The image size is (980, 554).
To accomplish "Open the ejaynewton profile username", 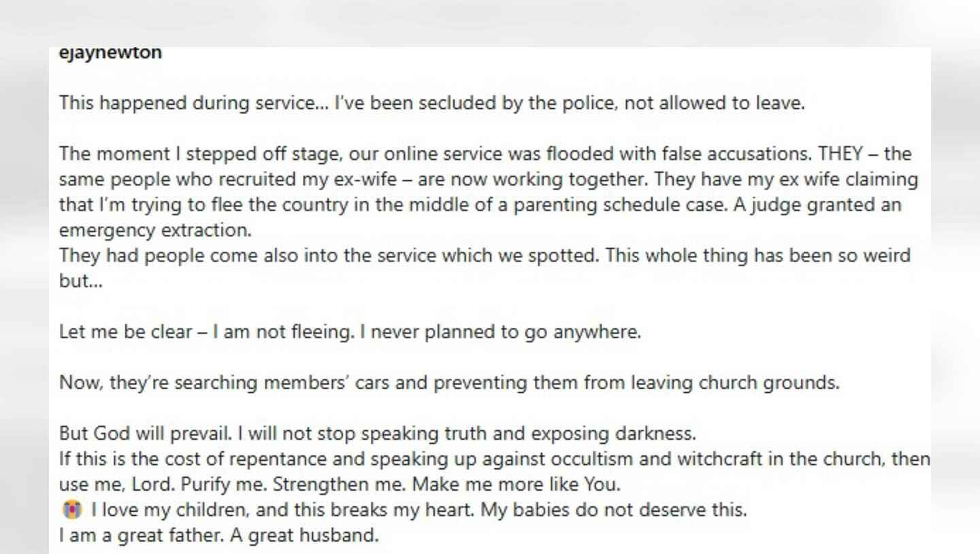I will (110, 53).
